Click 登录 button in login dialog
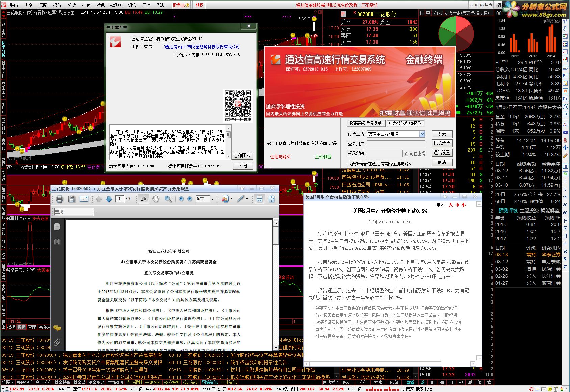570x392 pixels. (x=442, y=134)
